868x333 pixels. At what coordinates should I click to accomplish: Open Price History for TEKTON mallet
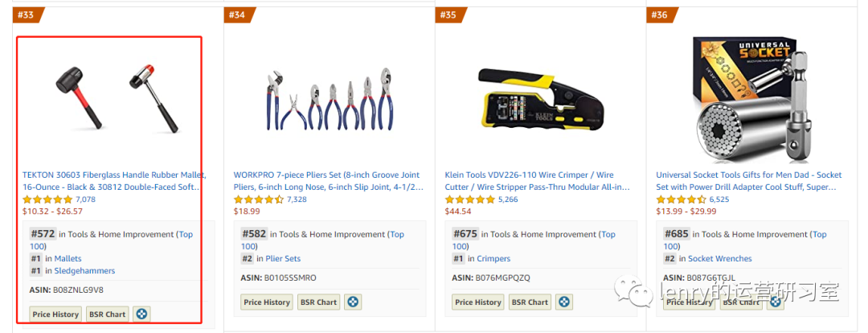55,314
